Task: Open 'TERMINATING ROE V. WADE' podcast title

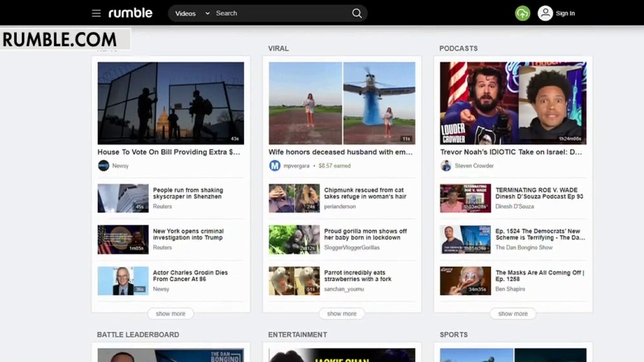Action: coord(539,194)
